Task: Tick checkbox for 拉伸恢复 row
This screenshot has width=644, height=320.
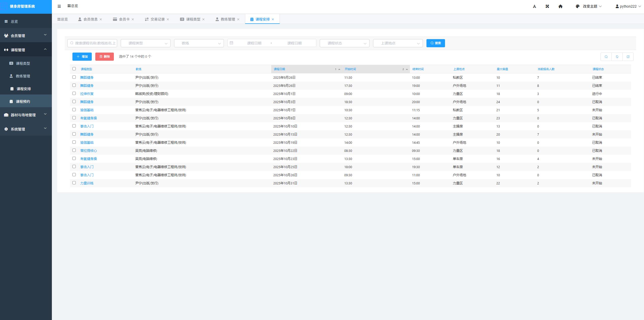Action: (74, 93)
